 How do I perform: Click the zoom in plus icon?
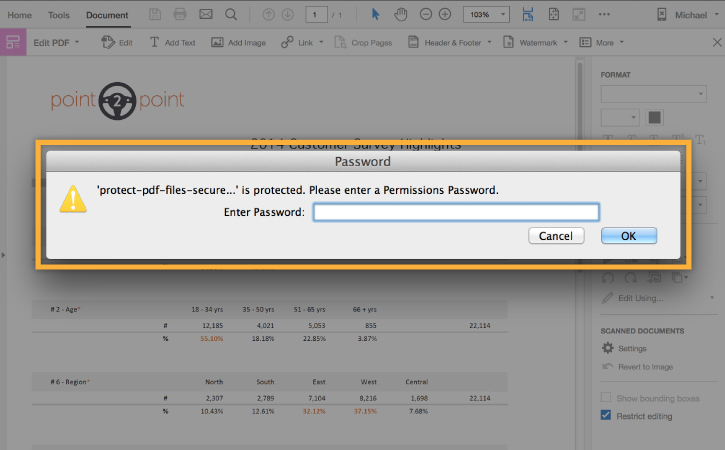coord(445,14)
